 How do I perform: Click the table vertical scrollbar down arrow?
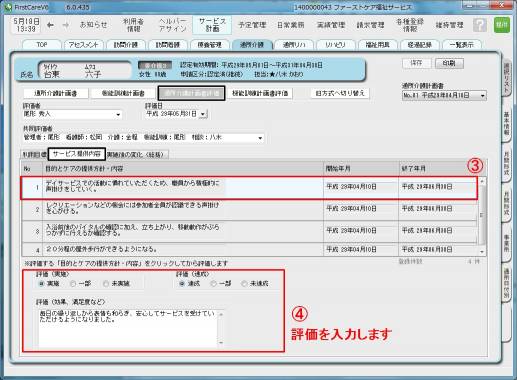pyautogui.click(x=482, y=252)
